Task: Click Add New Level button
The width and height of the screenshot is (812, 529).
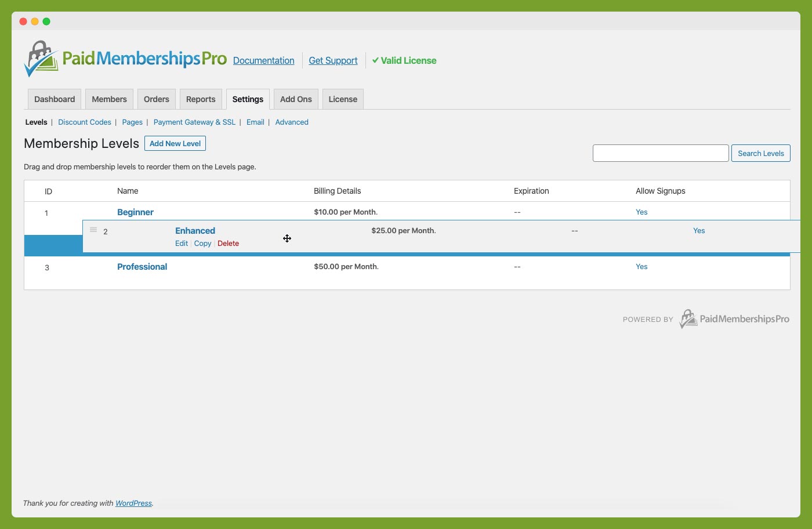Action: (175, 143)
